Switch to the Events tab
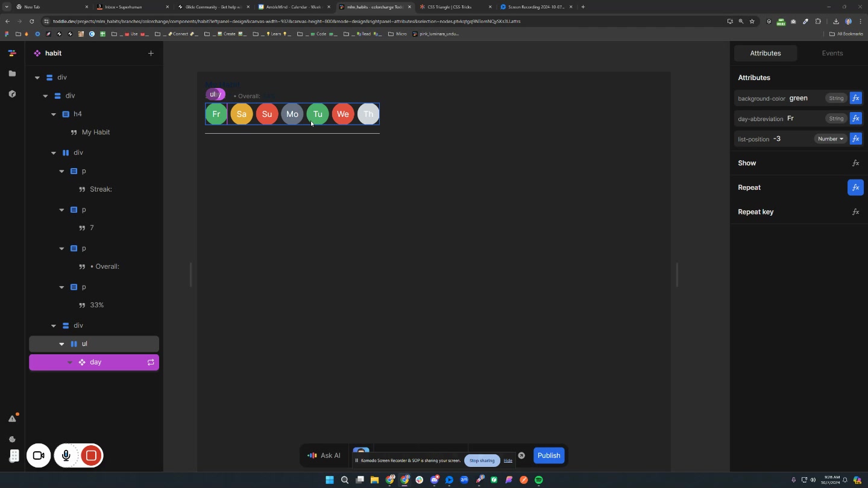Viewport: 868px width, 488px height. pos(832,53)
